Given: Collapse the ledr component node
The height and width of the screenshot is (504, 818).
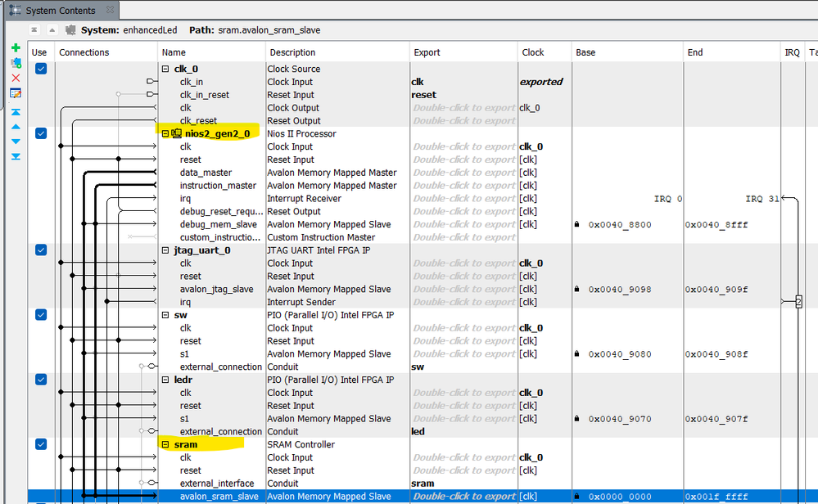Looking at the screenshot, I should pos(165,380).
